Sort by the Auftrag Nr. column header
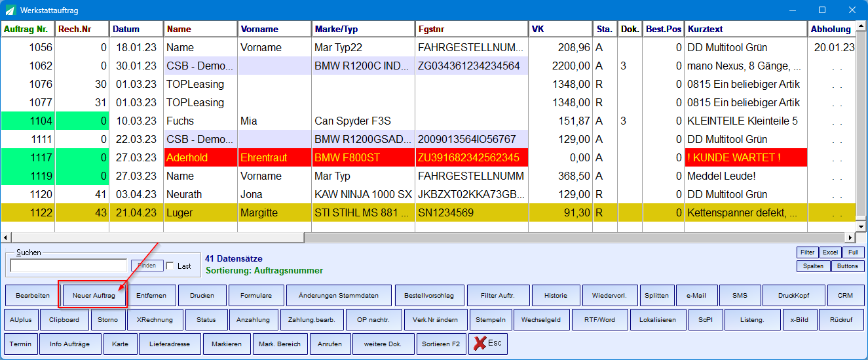The width and height of the screenshot is (868, 360). (27, 29)
